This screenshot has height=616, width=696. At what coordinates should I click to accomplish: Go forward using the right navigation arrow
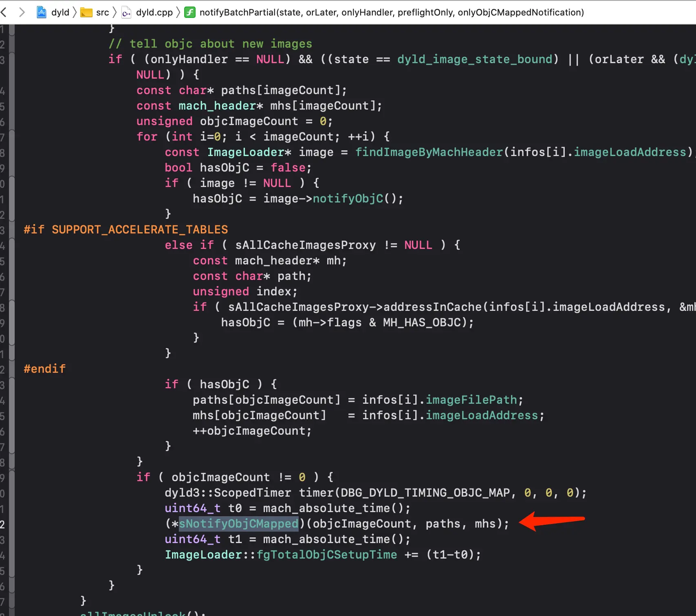click(x=22, y=12)
